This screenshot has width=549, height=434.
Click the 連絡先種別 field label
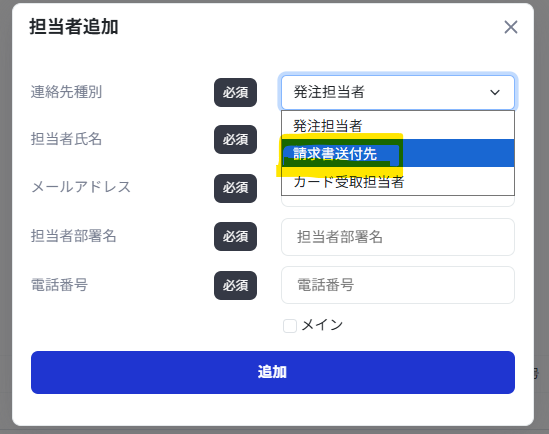coord(66,92)
